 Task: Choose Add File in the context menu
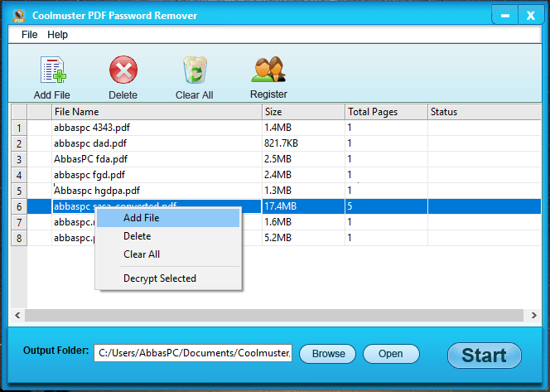[x=168, y=218]
